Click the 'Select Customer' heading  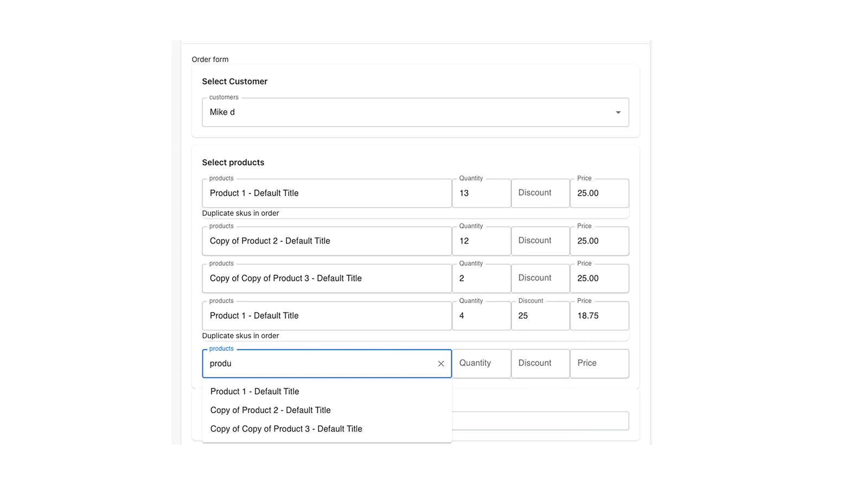pos(235,81)
